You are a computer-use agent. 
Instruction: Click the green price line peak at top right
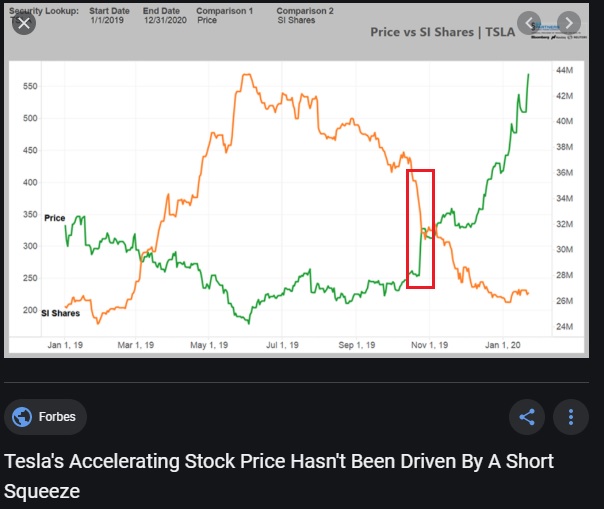click(x=528, y=75)
